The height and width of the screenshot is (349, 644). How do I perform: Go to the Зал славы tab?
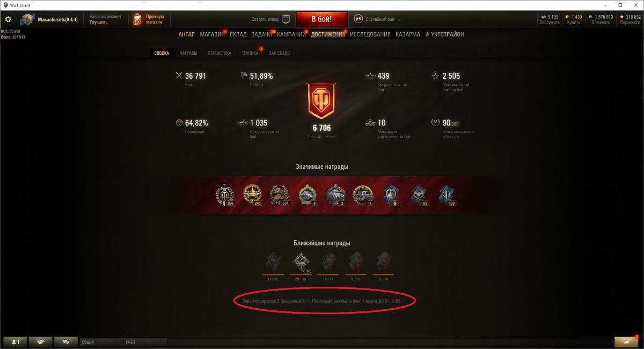coord(280,53)
